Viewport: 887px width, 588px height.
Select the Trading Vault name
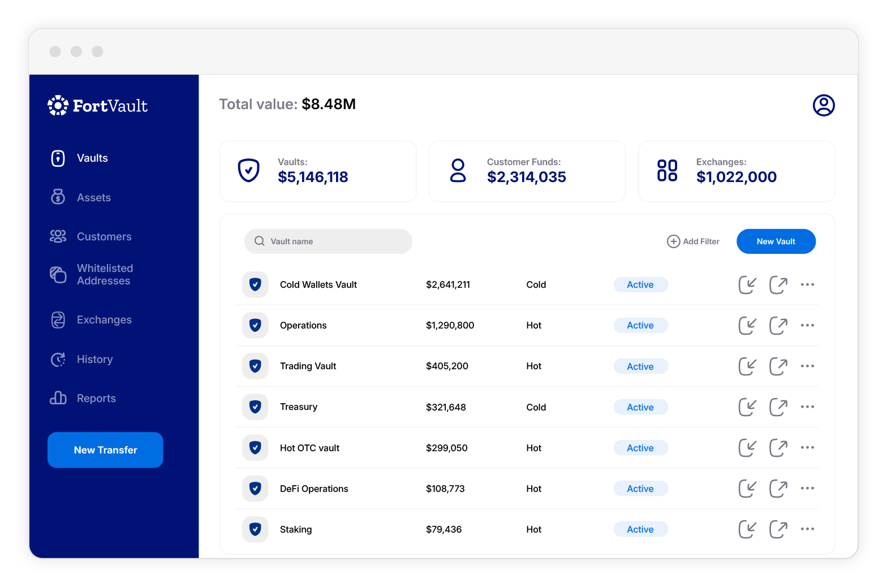tap(308, 366)
